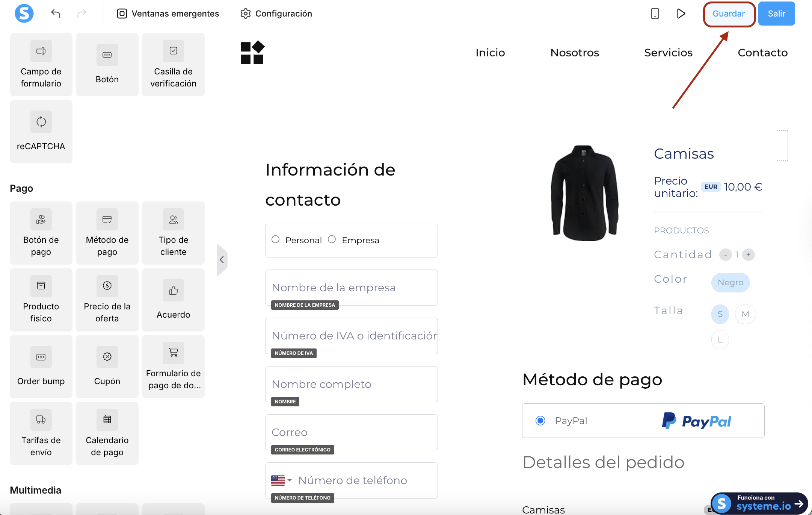The image size is (812, 515).
Task: Open Configuración settings menu
Action: 276,14
